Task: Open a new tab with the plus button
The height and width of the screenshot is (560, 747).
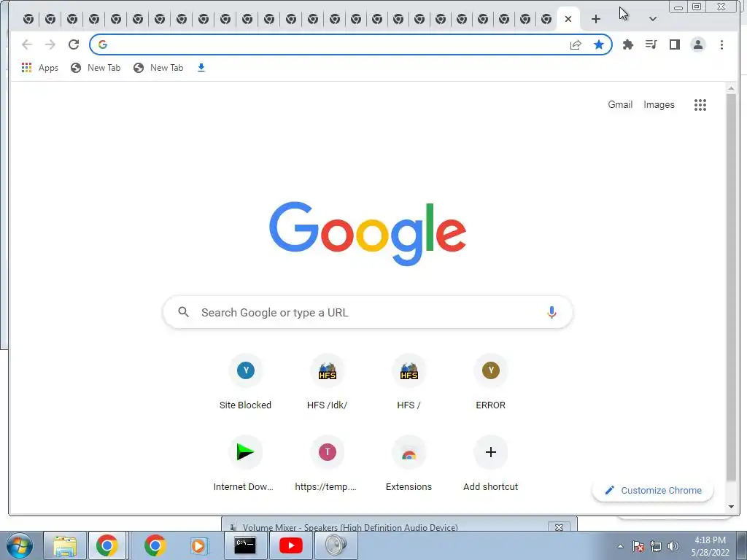Action: click(x=595, y=19)
